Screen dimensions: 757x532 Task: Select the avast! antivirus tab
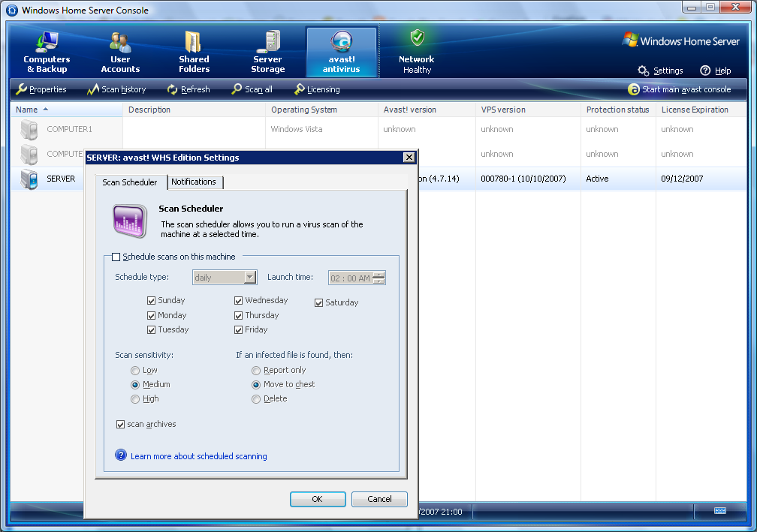click(341, 52)
